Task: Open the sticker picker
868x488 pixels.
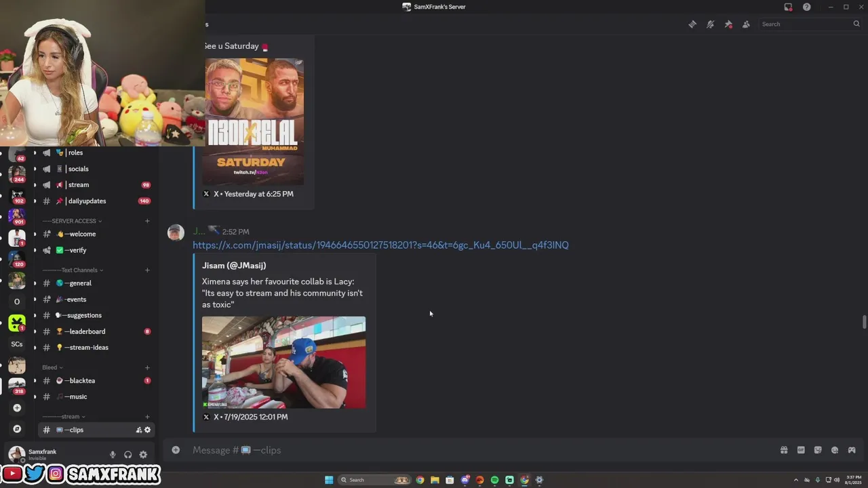Action: 818,450
